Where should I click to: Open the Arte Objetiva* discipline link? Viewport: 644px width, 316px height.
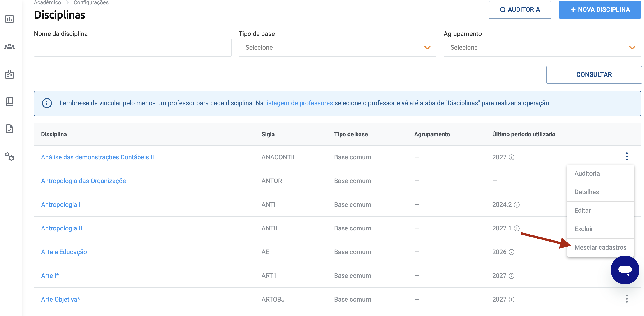pos(60,300)
